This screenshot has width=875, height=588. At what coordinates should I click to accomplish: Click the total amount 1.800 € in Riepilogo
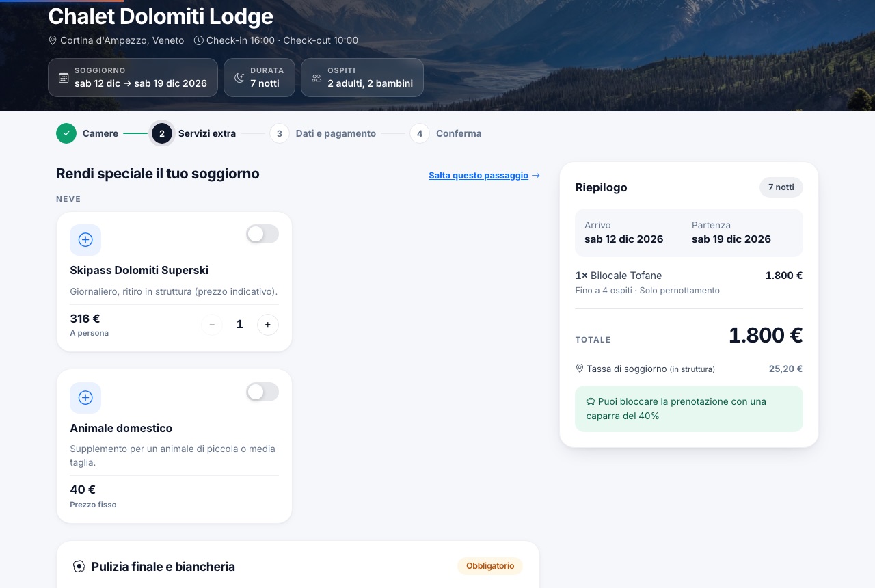[x=766, y=336]
